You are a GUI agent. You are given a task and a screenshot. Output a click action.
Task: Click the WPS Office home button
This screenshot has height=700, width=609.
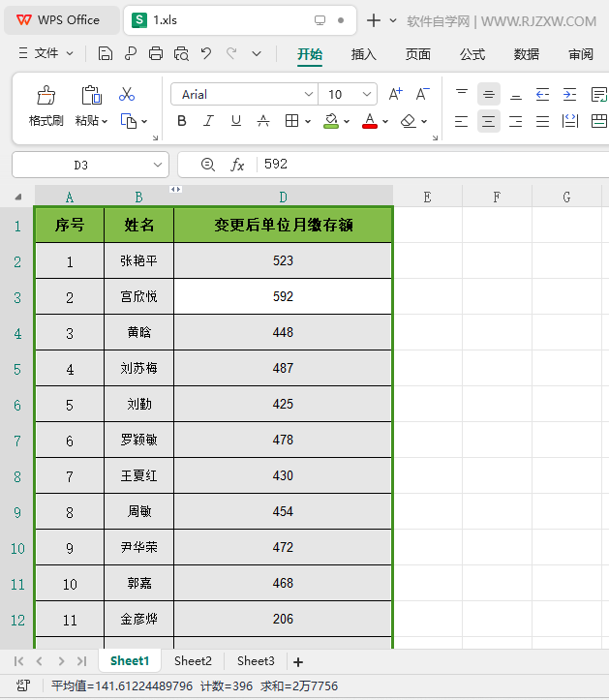click(x=62, y=20)
